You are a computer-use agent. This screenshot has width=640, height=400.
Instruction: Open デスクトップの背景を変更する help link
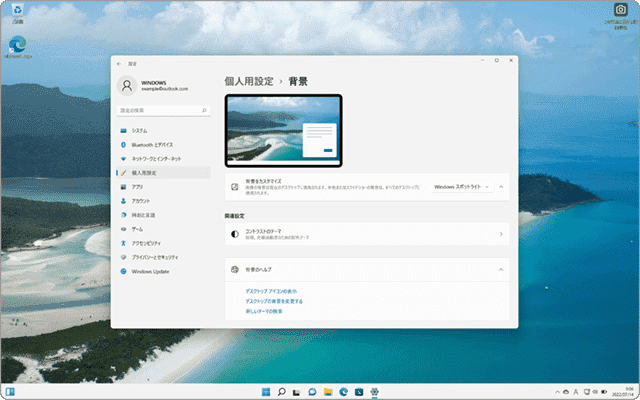pos(274,301)
